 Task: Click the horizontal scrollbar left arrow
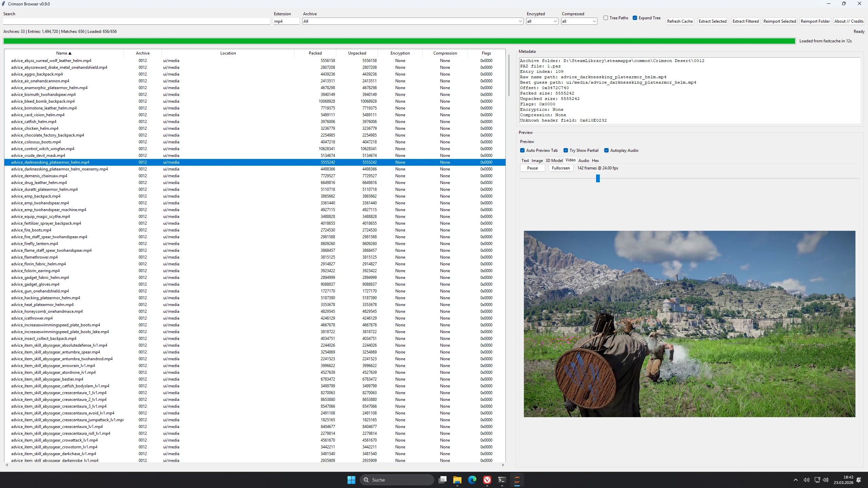pyautogui.click(x=7, y=465)
